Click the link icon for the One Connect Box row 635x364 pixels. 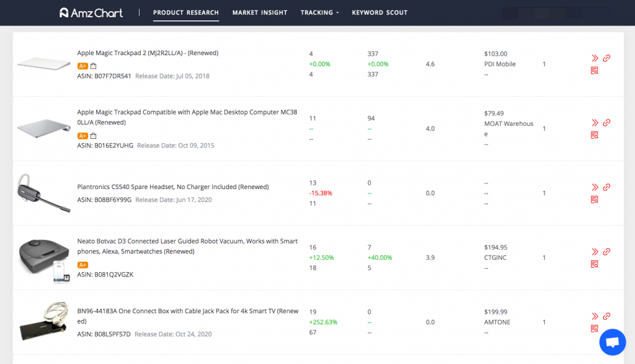point(606,316)
